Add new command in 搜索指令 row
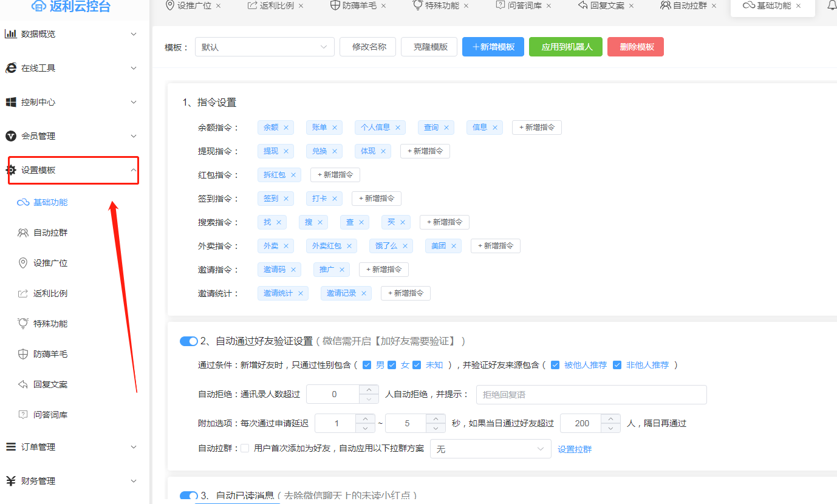Image resolution: width=837 pixels, height=504 pixels. 445,222
